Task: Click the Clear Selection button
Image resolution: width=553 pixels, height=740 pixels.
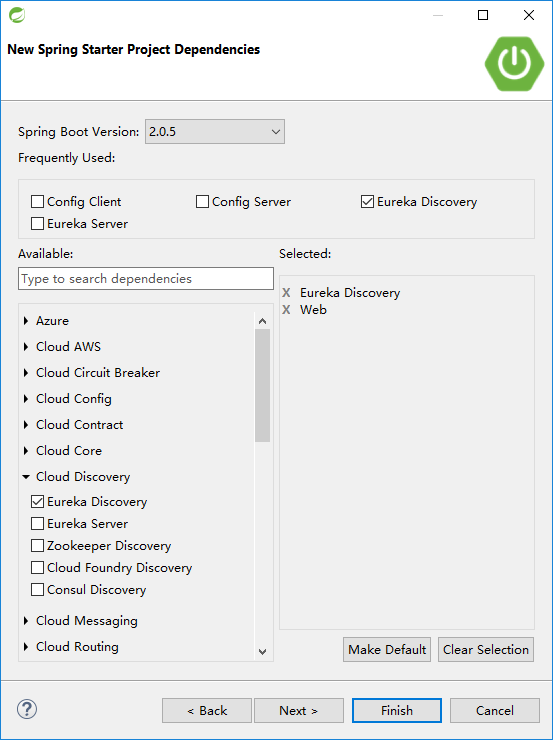Action: click(486, 650)
